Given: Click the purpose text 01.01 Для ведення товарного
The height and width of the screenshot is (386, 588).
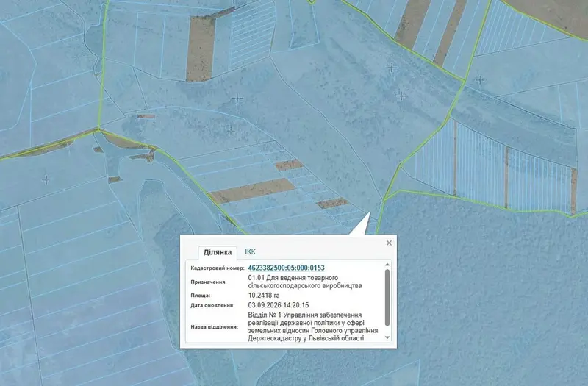Looking at the screenshot, I should click(293, 278).
